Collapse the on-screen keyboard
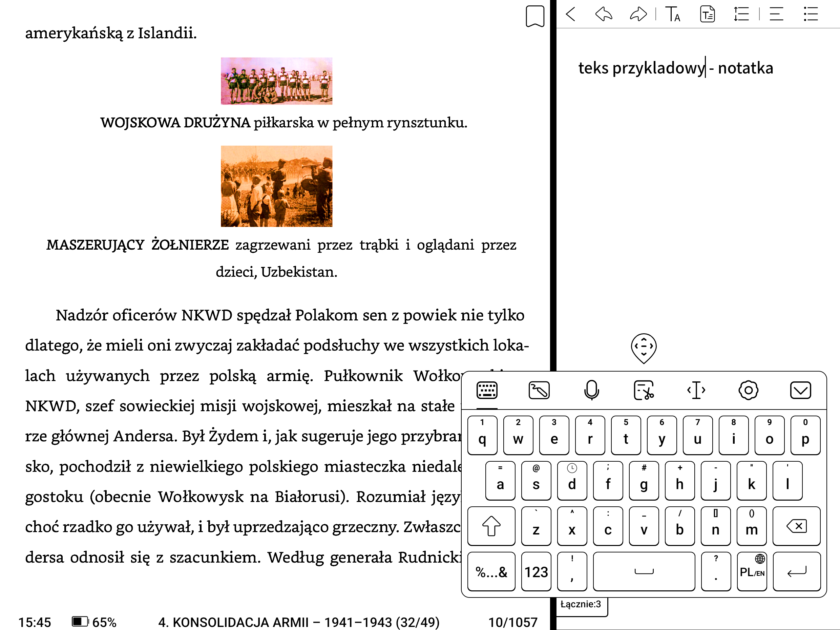This screenshot has width=840, height=630. 800,391
